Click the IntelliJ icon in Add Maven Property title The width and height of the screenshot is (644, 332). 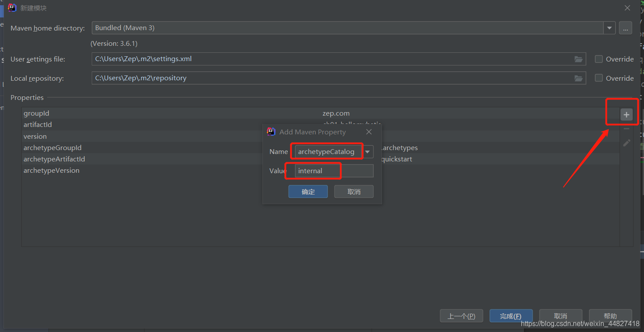coord(271,132)
